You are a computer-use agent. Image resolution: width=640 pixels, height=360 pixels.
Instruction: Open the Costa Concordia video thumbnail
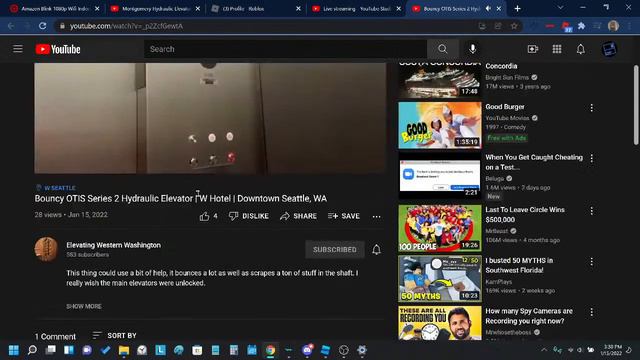(x=440, y=80)
